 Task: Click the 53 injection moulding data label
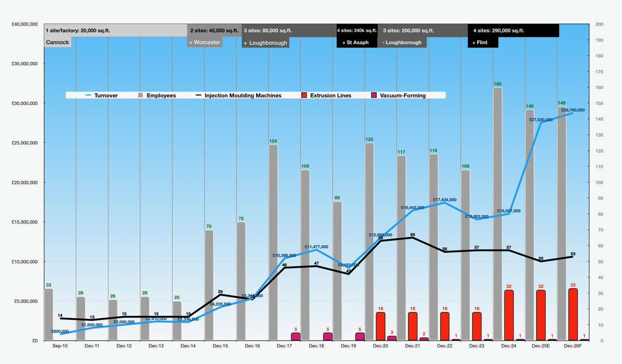(x=573, y=254)
